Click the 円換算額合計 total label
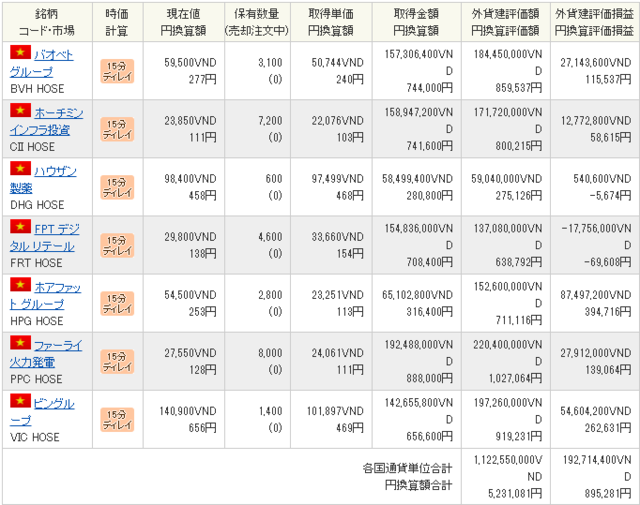Image resolution: width=640 pixels, height=505 pixels. click(x=418, y=485)
